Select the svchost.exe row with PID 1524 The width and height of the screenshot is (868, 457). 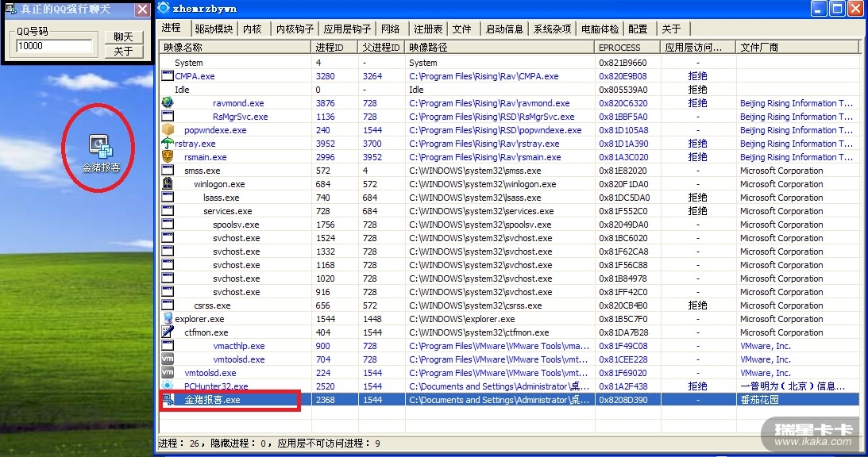click(509, 238)
